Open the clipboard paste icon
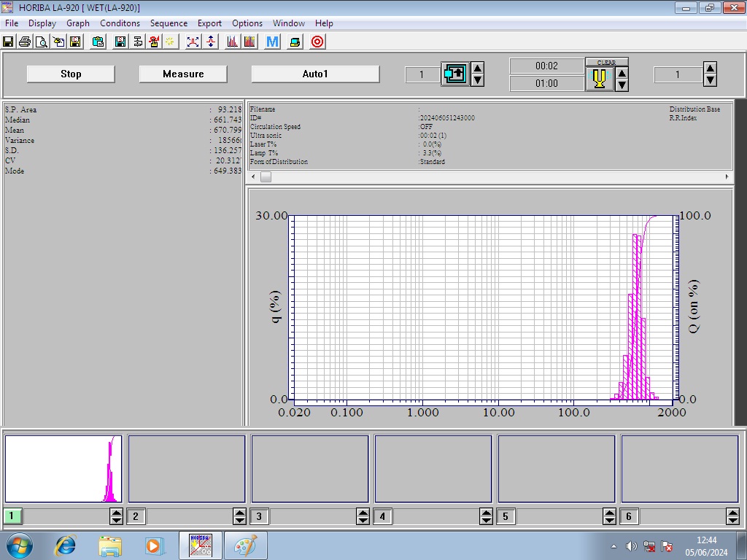This screenshot has width=747, height=560. coord(97,42)
